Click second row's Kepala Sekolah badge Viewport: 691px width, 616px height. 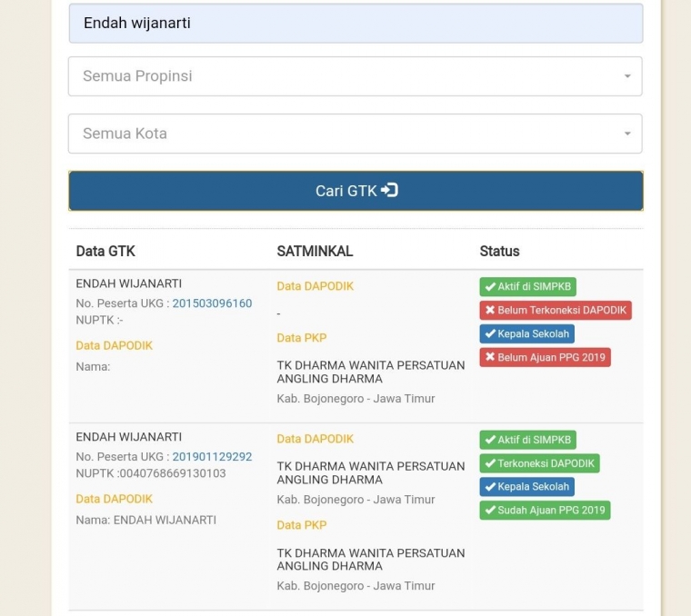526,487
